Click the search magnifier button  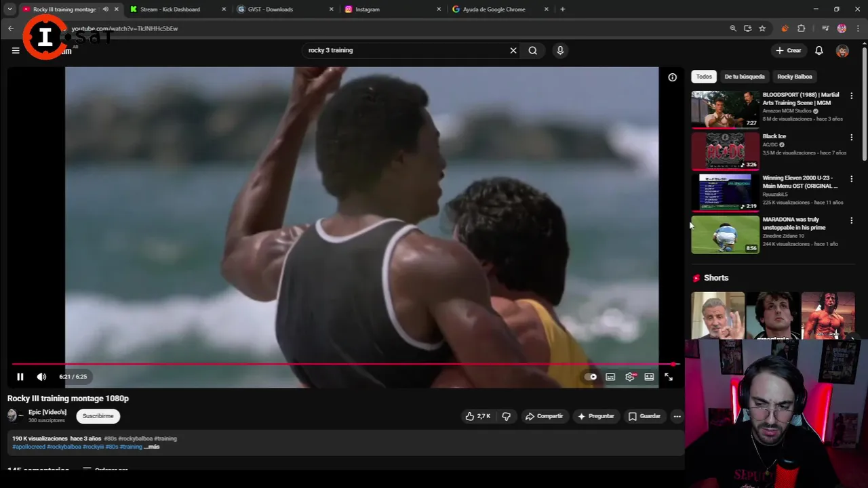(533, 50)
